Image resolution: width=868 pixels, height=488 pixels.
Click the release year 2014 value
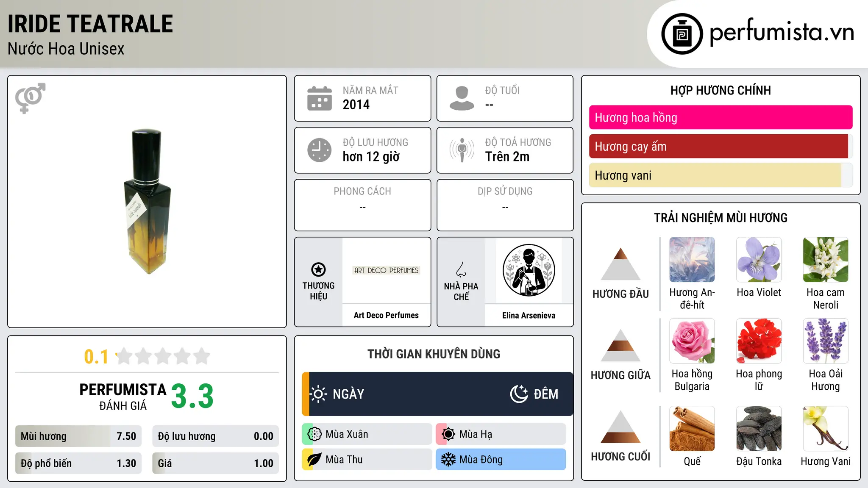tap(356, 105)
